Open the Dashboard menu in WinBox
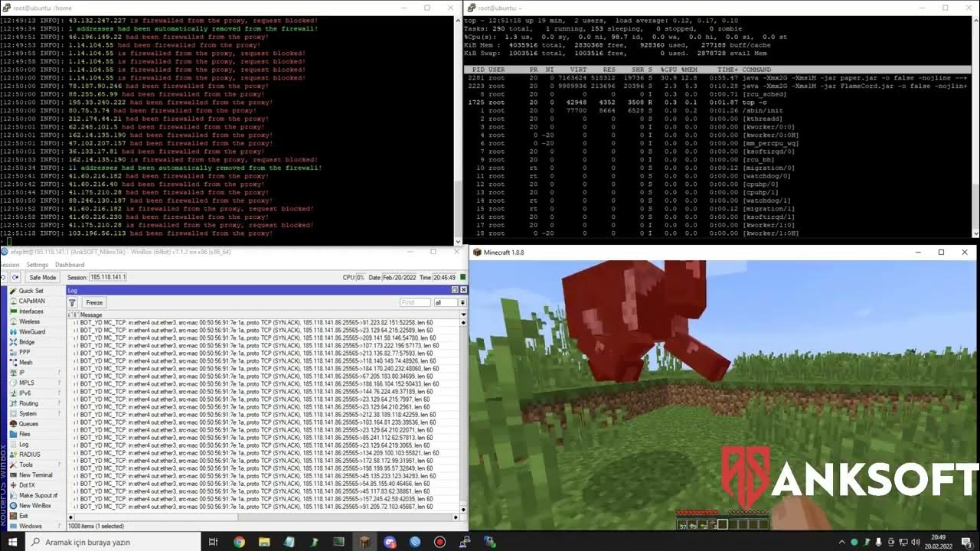The width and height of the screenshot is (980, 551). pos(70,265)
